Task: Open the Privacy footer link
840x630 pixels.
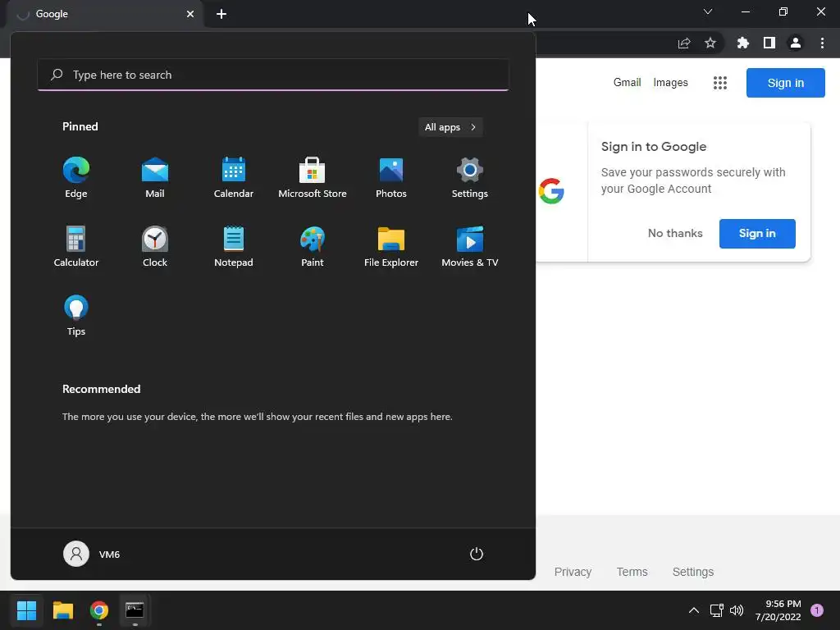Action: [573, 572]
